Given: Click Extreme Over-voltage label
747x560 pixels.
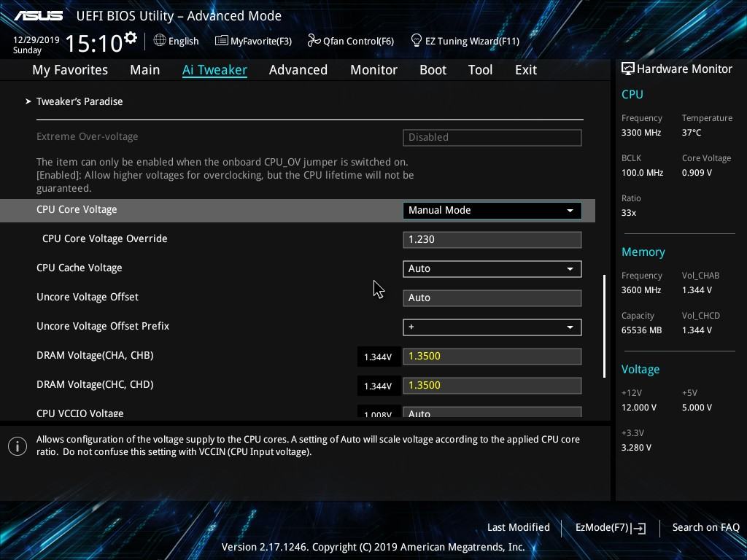Looking at the screenshot, I should coord(88,136).
